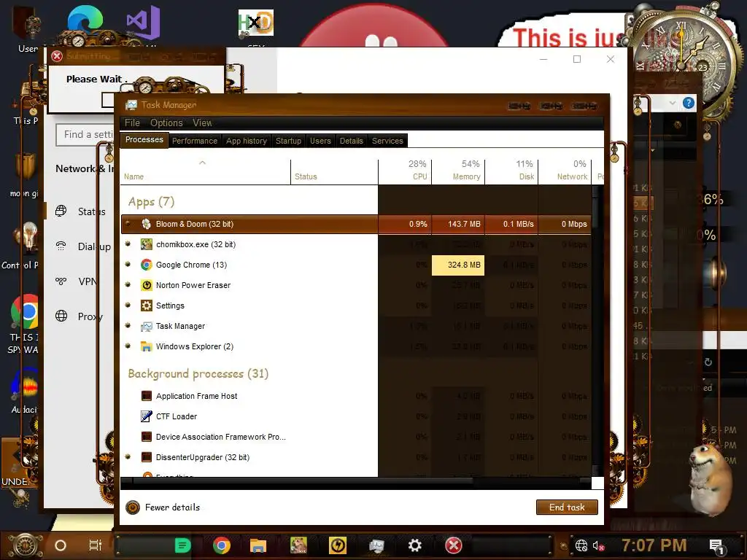Viewport: 747px width, 560px height.
Task: Click the 7:07 PM taskbar clock
Action: pos(654,545)
